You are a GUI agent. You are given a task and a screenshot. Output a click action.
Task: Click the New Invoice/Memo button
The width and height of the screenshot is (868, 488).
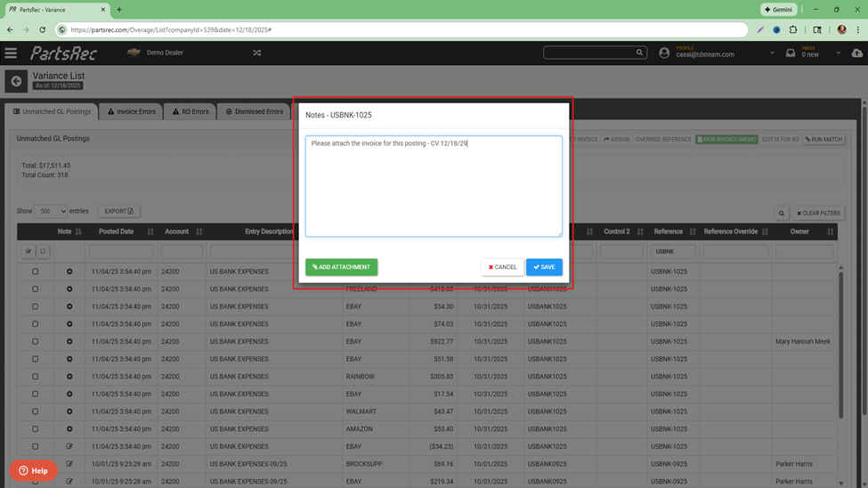[726, 140]
